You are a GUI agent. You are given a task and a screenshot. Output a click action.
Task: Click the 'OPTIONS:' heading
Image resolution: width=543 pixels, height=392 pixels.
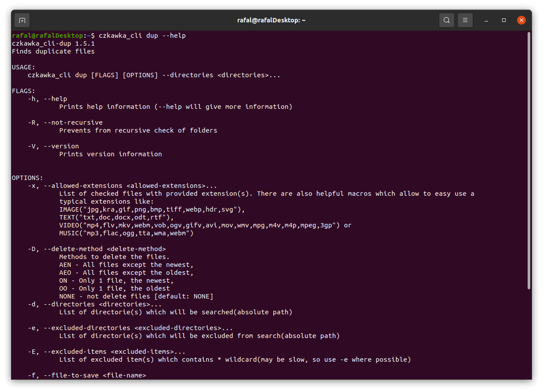point(28,178)
